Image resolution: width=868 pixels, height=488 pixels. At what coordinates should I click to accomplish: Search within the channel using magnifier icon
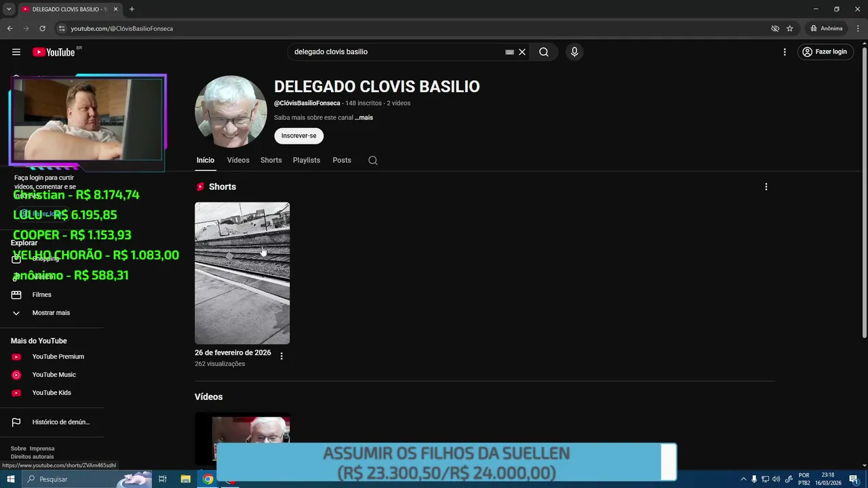click(x=373, y=161)
